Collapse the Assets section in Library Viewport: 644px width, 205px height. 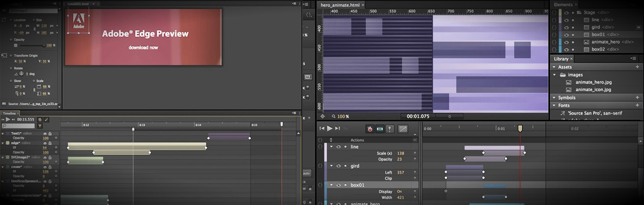pyautogui.click(x=554, y=67)
